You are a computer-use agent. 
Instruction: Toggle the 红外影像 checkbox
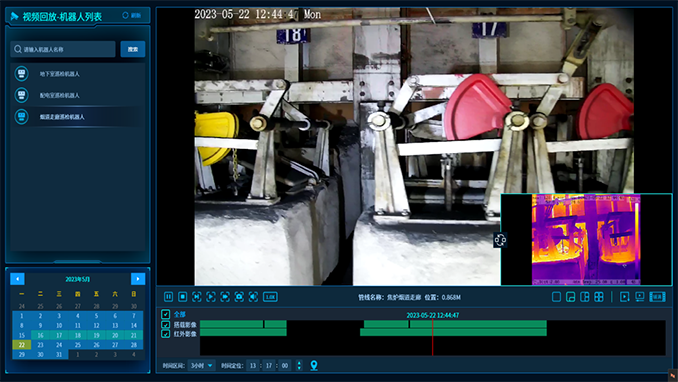[x=166, y=334]
